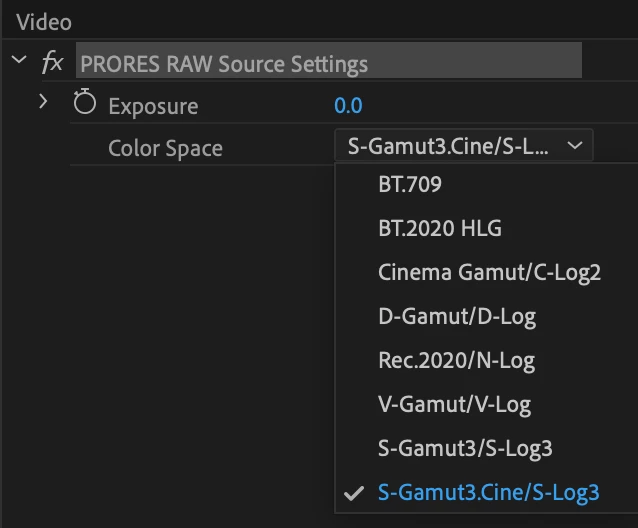Click the Color Space property label
This screenshot has width=638, height=528.
(165, 148)
